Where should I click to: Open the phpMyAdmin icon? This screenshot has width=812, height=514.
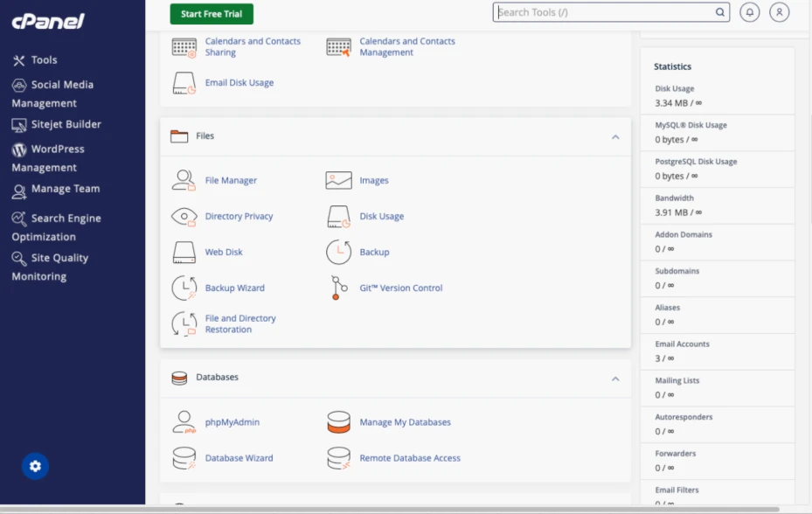pyautogui.click(x=184, y=421)
